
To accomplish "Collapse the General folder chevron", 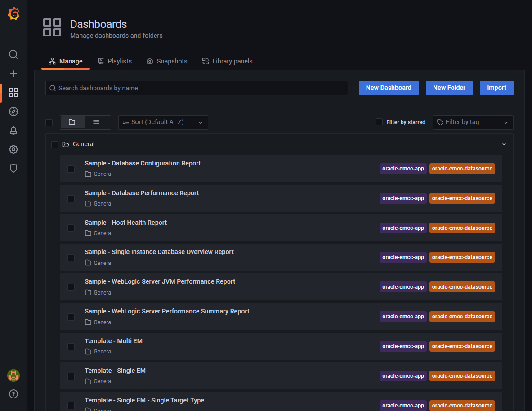I will click(x=504, y=144).
